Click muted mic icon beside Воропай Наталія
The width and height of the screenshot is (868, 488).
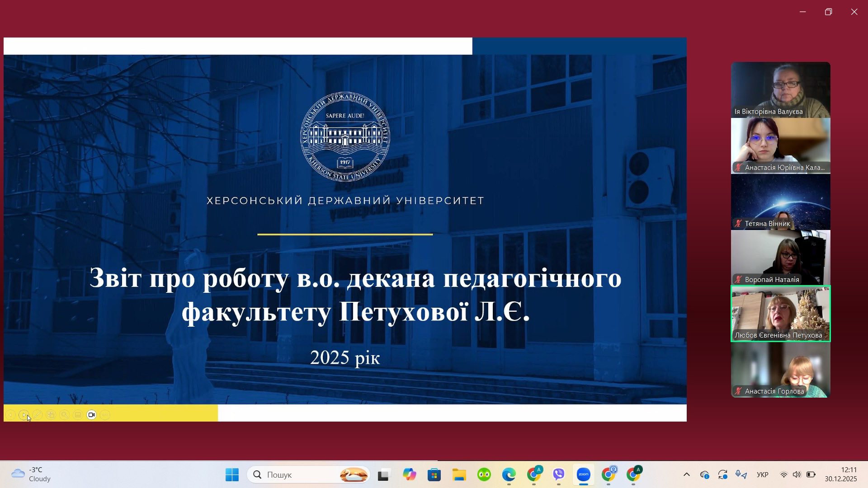[738, 280]
